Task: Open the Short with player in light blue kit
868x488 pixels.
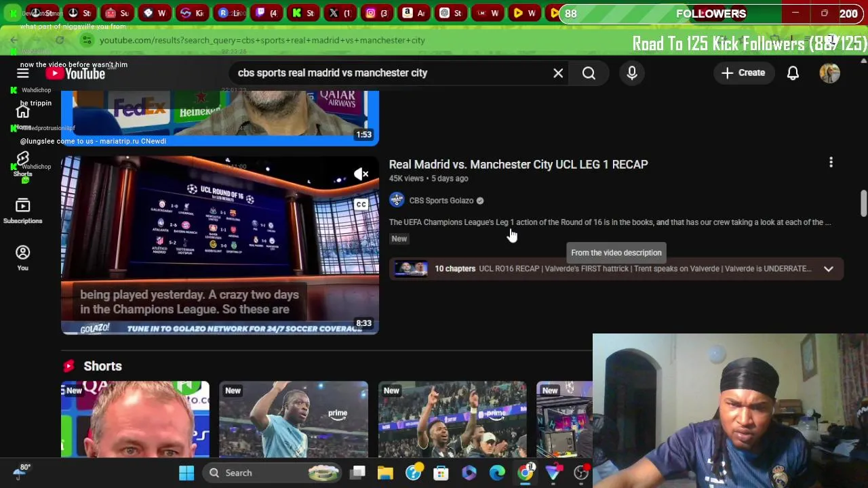Action: tap(294, 419)
